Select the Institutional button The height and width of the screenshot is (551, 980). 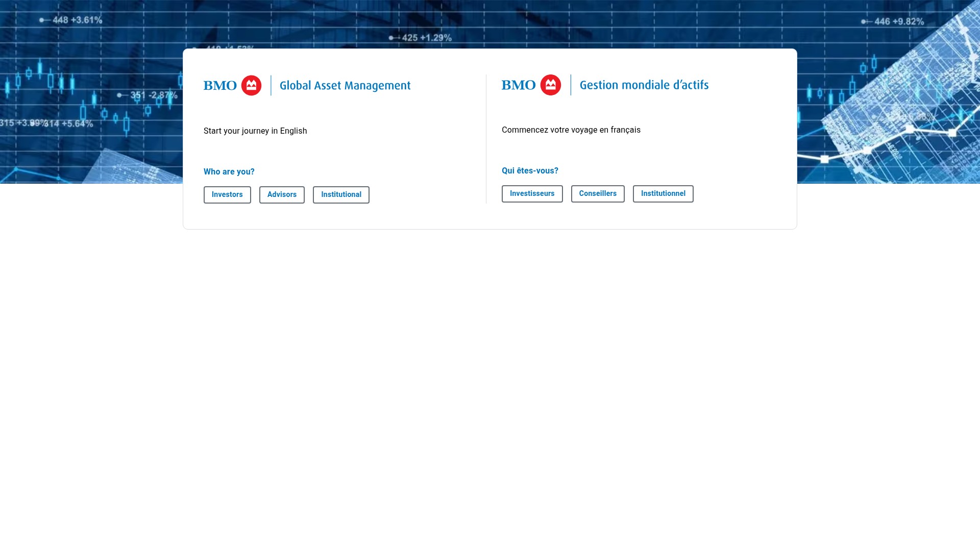[341, 195]
